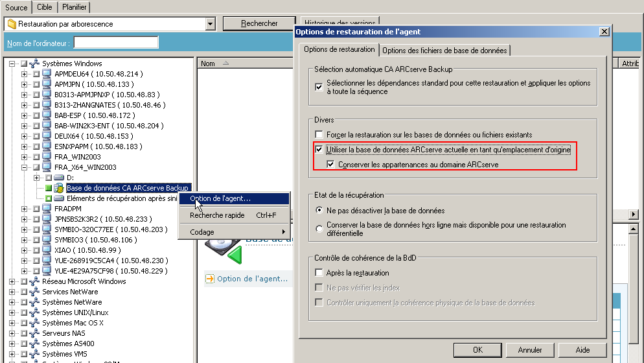The width and height of the screenshot is (644, 363).
Task: Click the OK button
Action: pyautogui.click(x=477, y=350)
